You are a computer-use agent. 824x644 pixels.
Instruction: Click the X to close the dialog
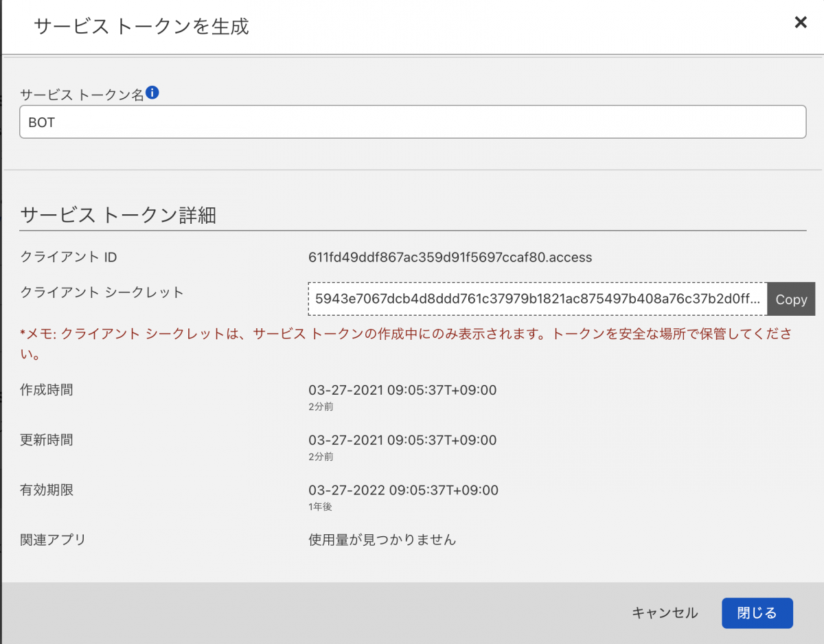pos(801,22)
